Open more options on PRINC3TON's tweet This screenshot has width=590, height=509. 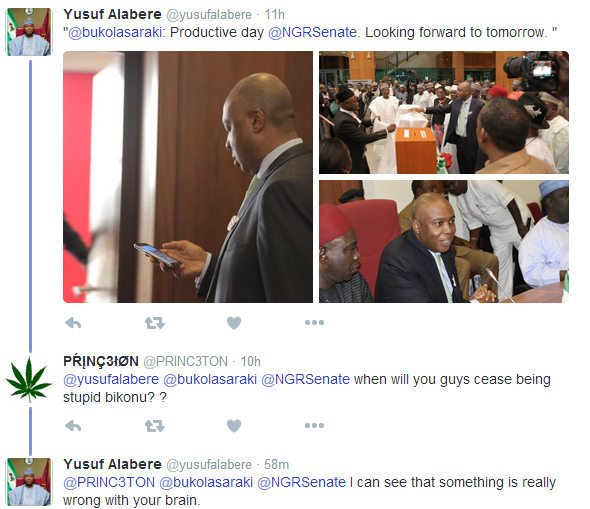[x=314, y=425]
